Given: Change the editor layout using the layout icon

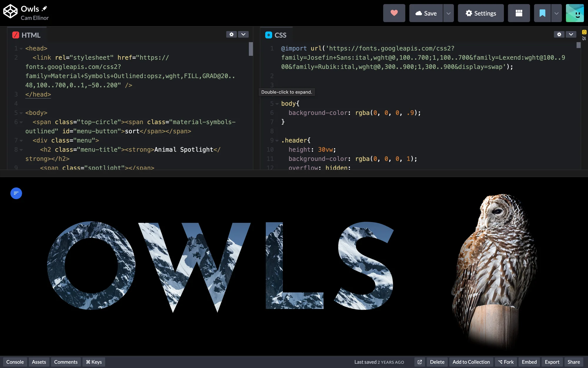Looking at the screenshot, I should 519,13.
